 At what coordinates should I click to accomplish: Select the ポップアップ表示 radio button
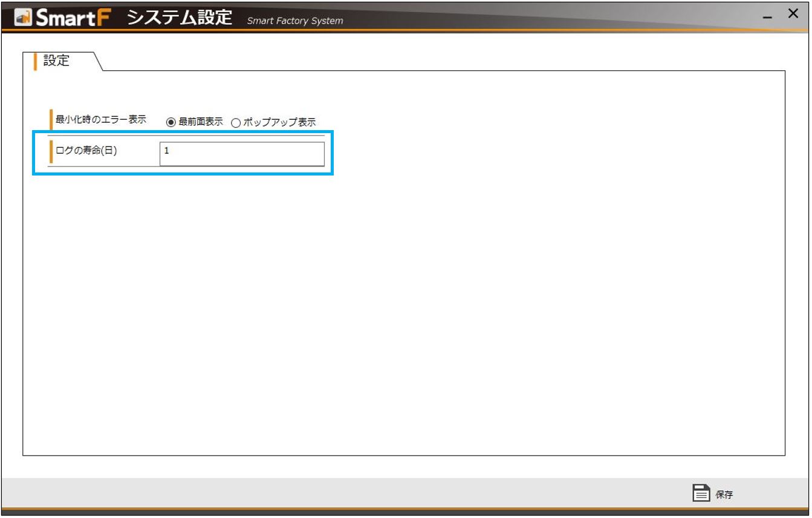[236, 122]
